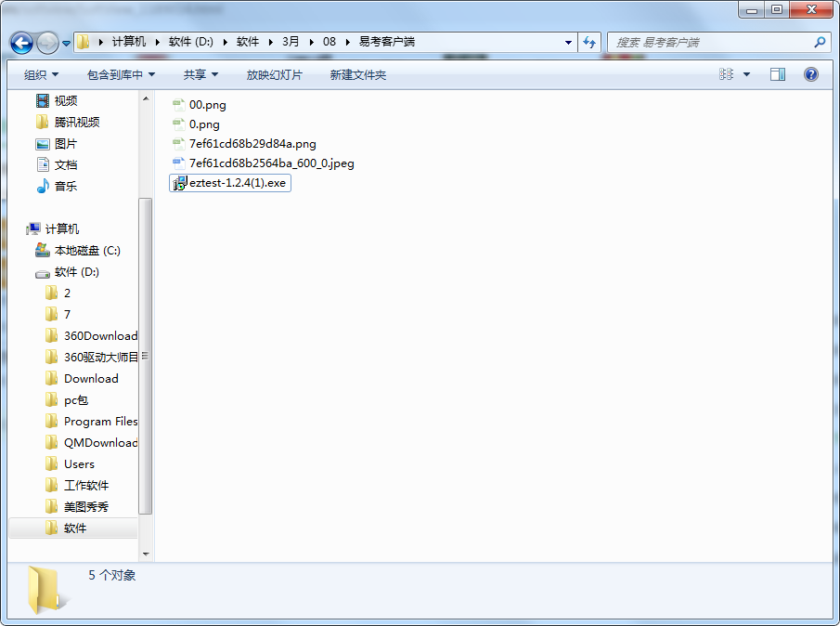Screen dimensions: 840x626
Task: Click the eztest installer file icon
Action: [179, 183]
